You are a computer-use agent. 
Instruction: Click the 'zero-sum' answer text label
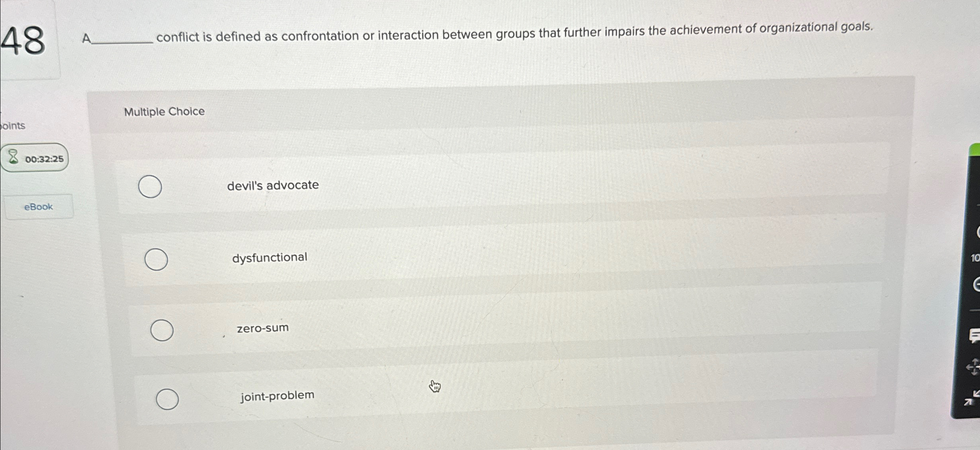262,328
